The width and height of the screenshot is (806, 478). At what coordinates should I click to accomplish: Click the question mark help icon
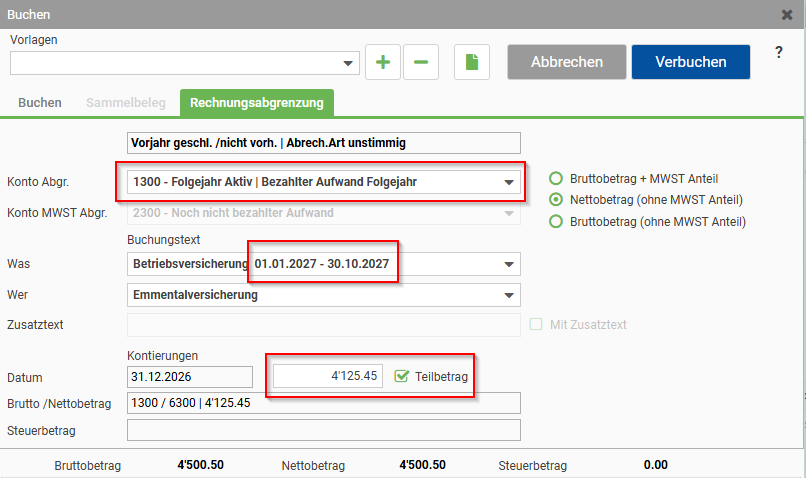[779, 52]
